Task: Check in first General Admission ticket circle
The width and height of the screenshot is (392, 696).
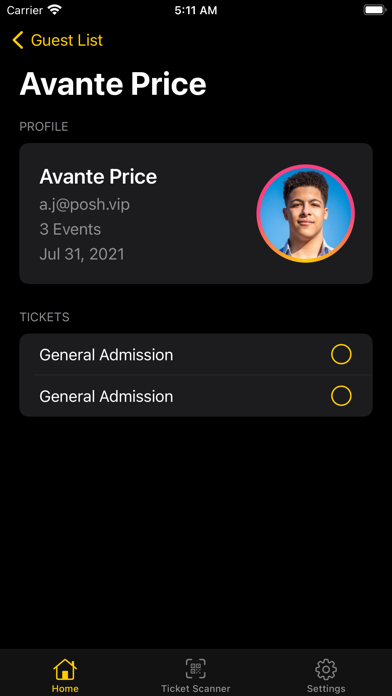Action: pos(341,354)
